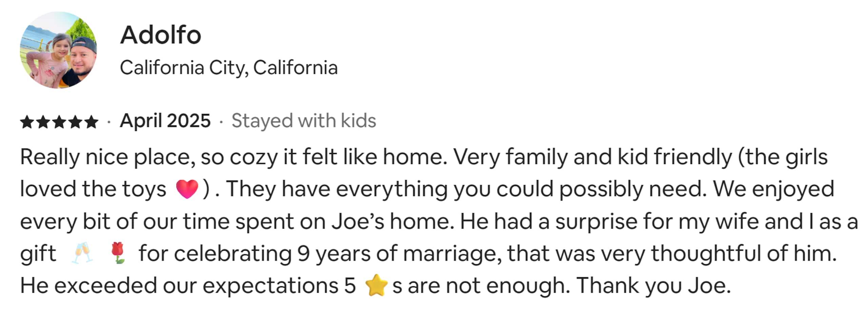868x312 pixels.
Task: Click Thank you Joe at review end
Action: pos(653,286)
